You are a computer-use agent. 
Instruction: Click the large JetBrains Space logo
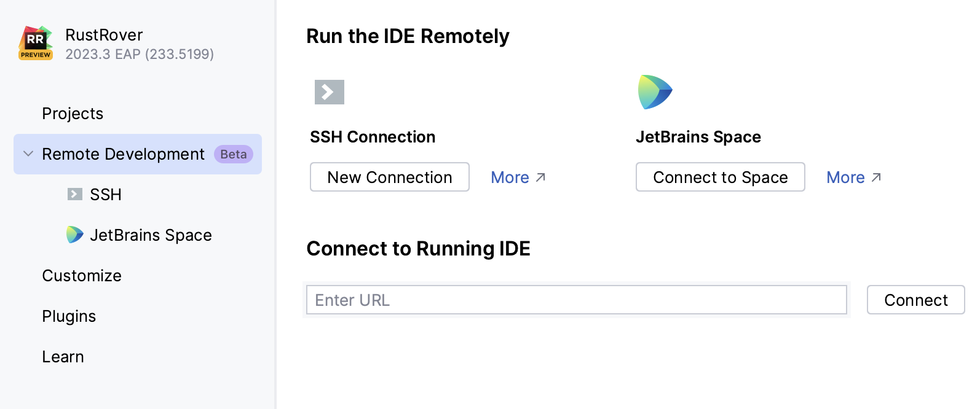[655, 92]
